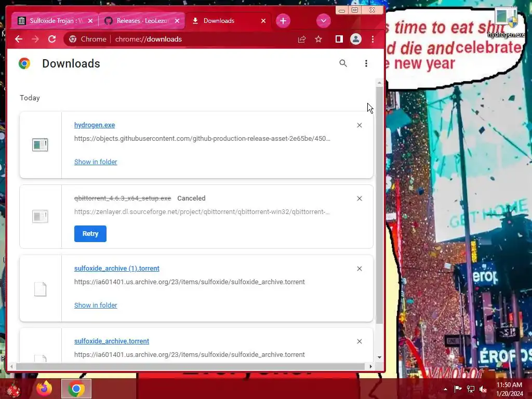This screenshot has width=532, height=399.
Task: Expand the tab search dropdown
Action: (323, 21)
